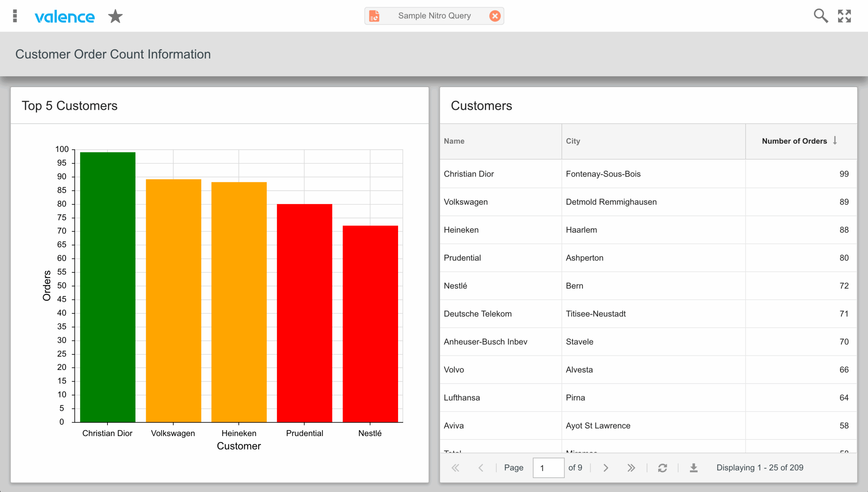Viewport: 868px width, 492px height.
Task: Sort by the Name column header
Action: coord(500,141)
